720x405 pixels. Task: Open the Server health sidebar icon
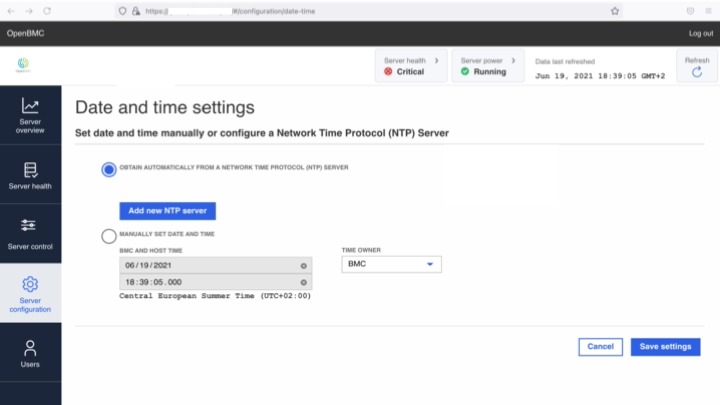(30, 170)
